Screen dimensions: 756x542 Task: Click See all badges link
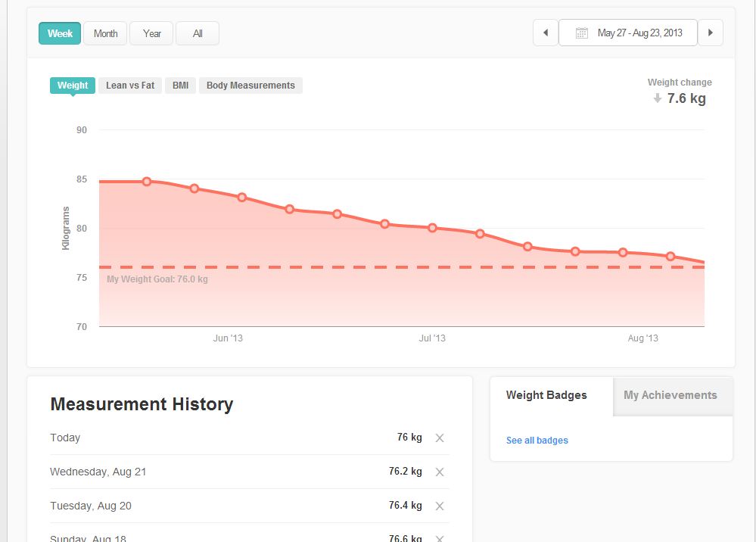point(537,441)
